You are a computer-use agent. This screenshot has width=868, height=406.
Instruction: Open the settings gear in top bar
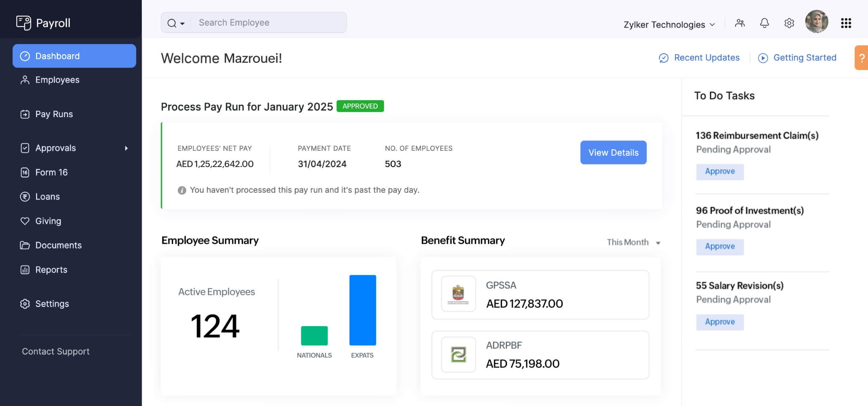click(789, 23)
